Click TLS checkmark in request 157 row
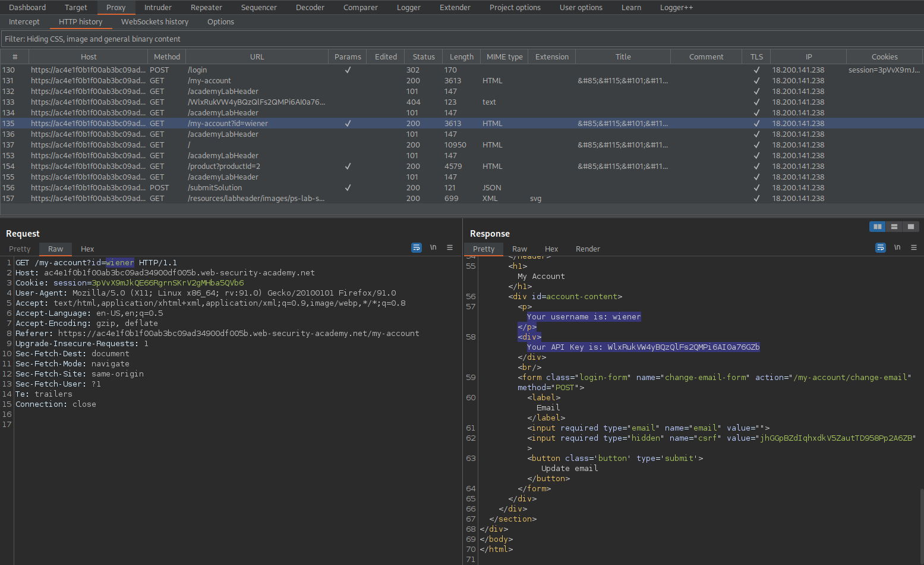 (x=756, y=199)
